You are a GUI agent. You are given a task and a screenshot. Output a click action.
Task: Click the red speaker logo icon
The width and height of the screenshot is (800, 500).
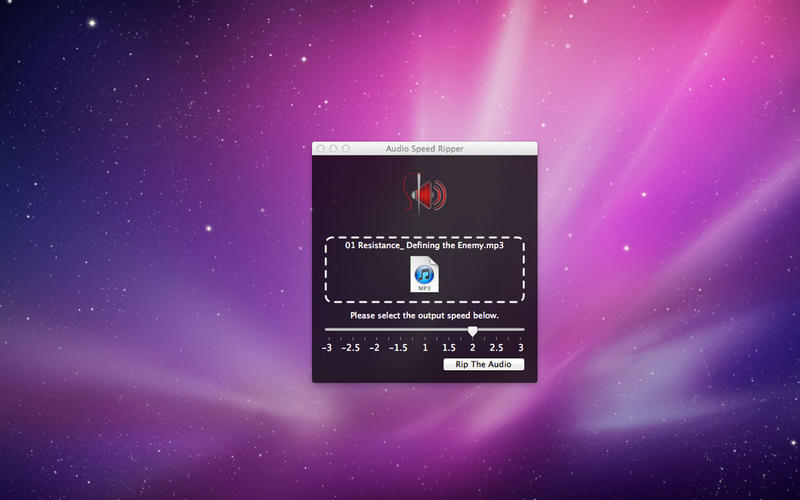(x=424, y=193)
